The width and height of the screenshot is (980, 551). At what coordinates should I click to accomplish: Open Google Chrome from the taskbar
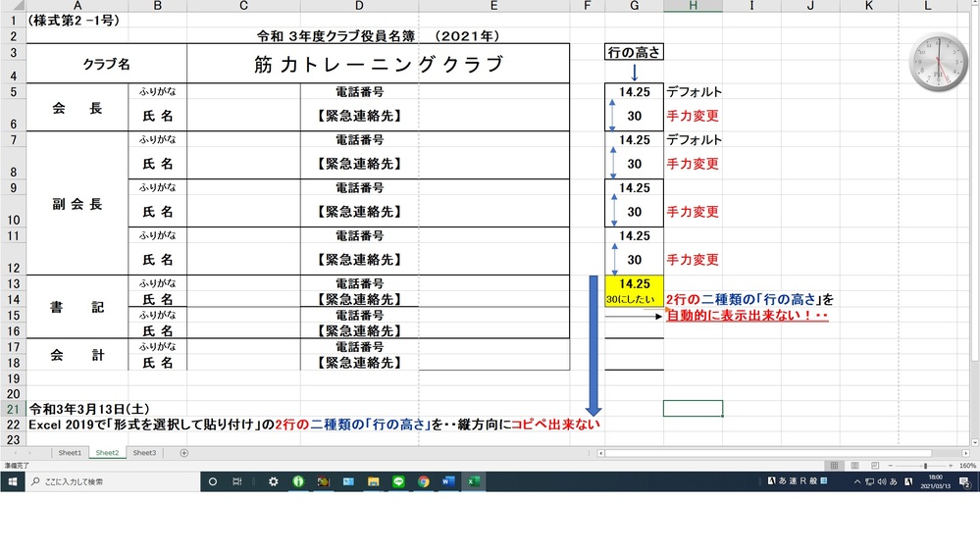424,481
